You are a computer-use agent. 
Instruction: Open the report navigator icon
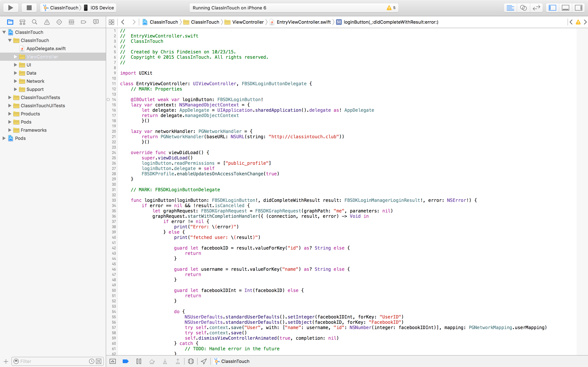pos(96,22)
